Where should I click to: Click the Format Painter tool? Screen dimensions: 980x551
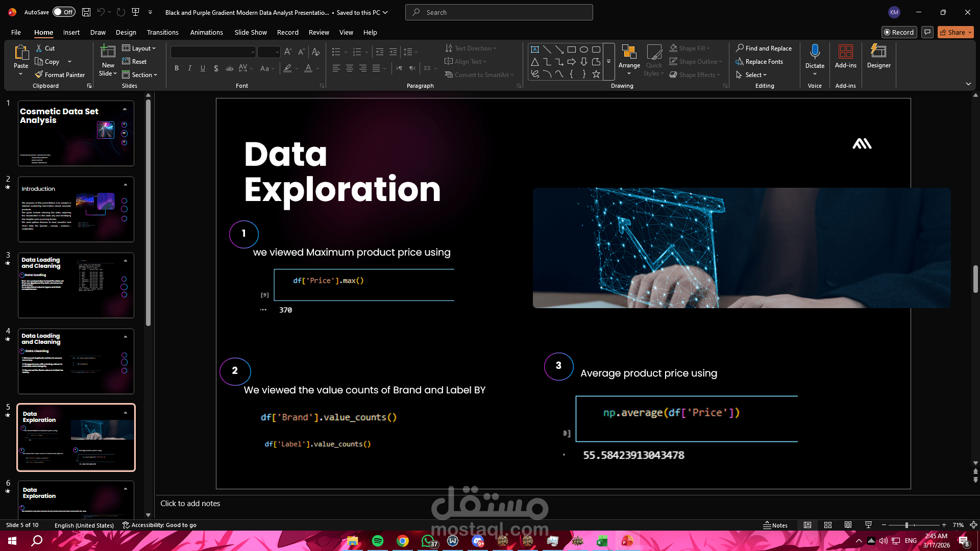tap(60, 75)
